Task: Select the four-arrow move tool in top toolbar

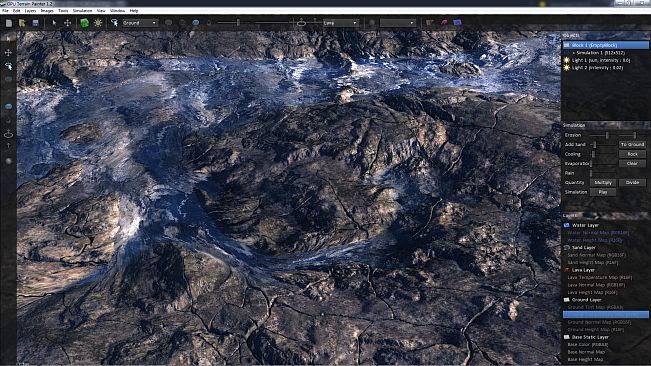Action: click(67, 23)
